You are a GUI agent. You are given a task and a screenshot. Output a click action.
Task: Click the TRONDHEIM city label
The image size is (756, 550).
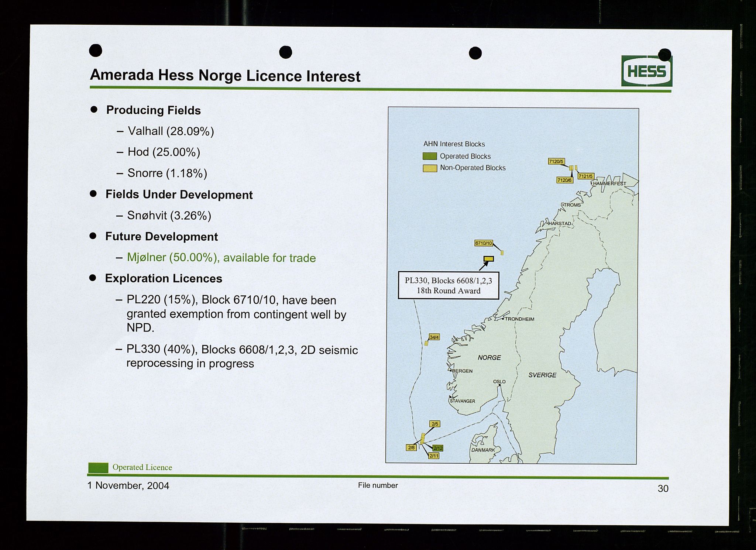519,319
